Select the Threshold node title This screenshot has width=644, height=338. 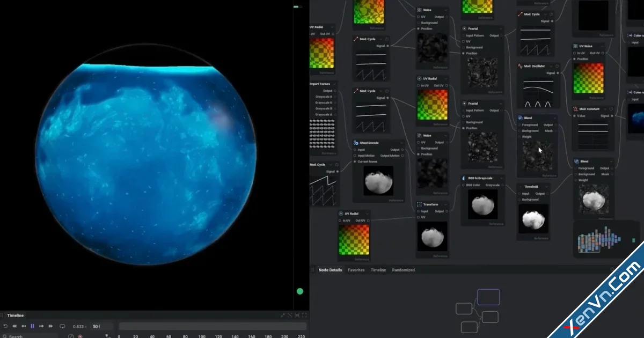[531, 187]
